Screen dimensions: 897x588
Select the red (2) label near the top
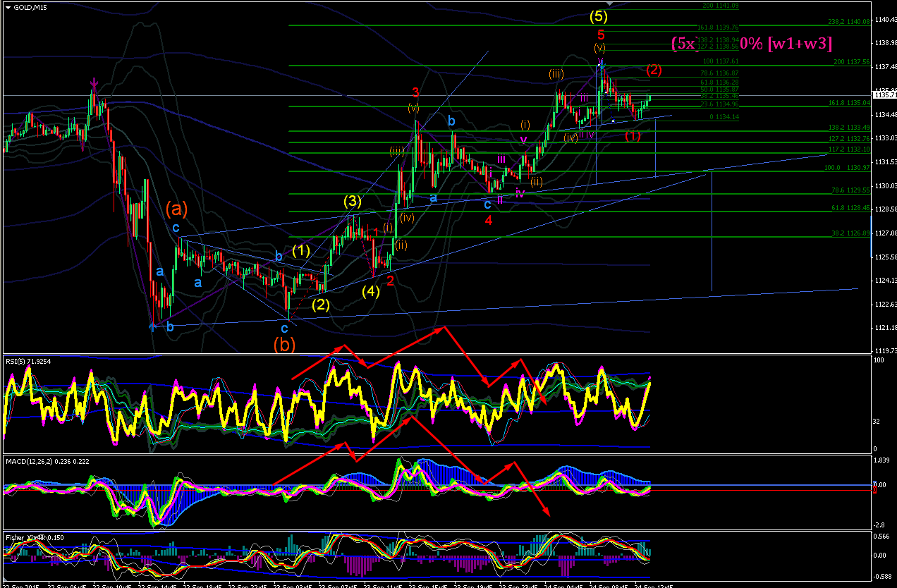[654, 70]
